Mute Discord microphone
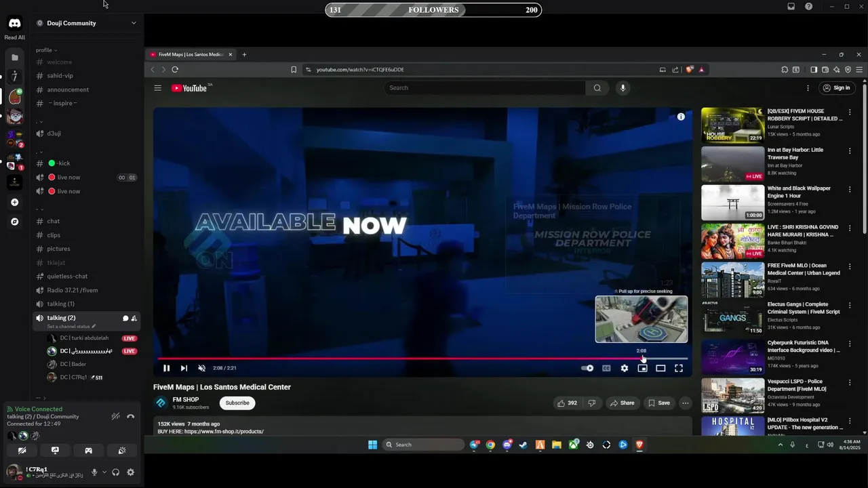The height and width of the screenshot is (488, 868). pos(94,472)
